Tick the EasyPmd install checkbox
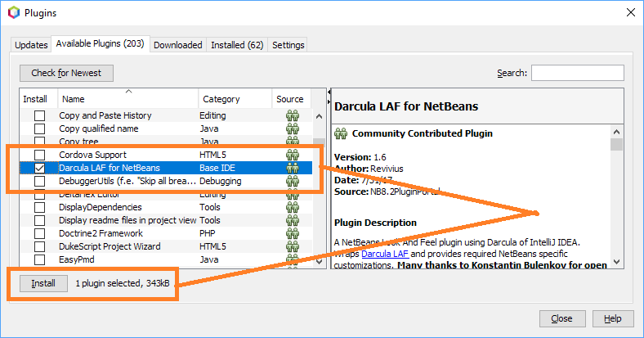The width and height of the screenshot is (644, 338). (x=39, y=260)
